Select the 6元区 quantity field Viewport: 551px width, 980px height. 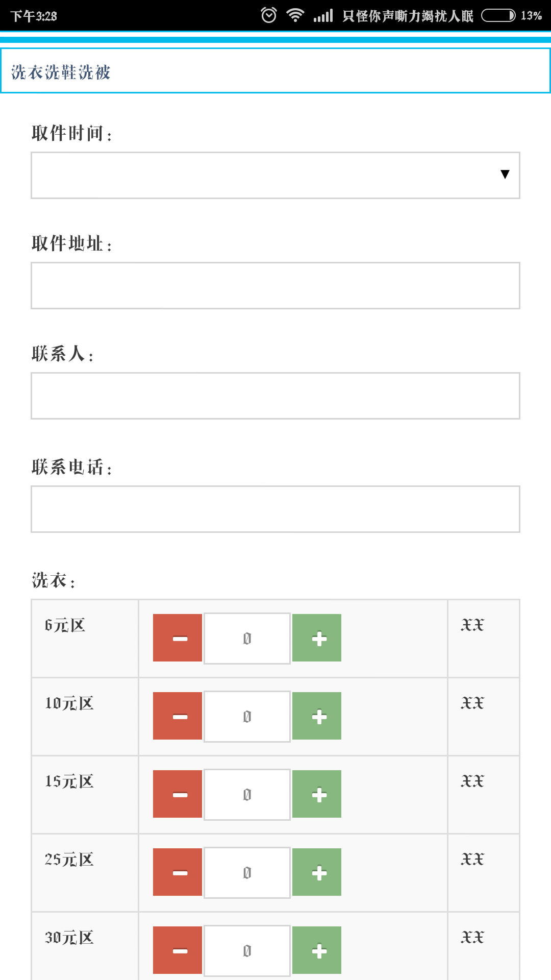click(247, 639)
